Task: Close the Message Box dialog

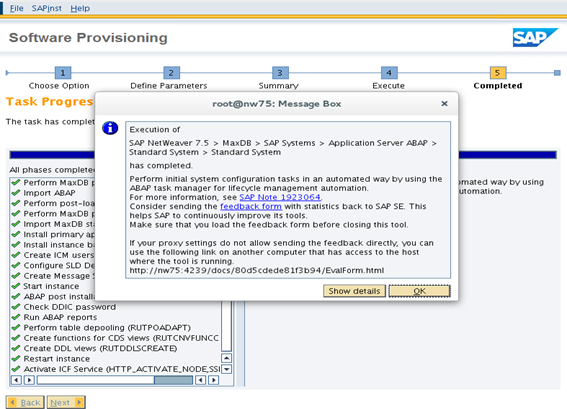Action: pyautogui.click(x=444, y=104)
